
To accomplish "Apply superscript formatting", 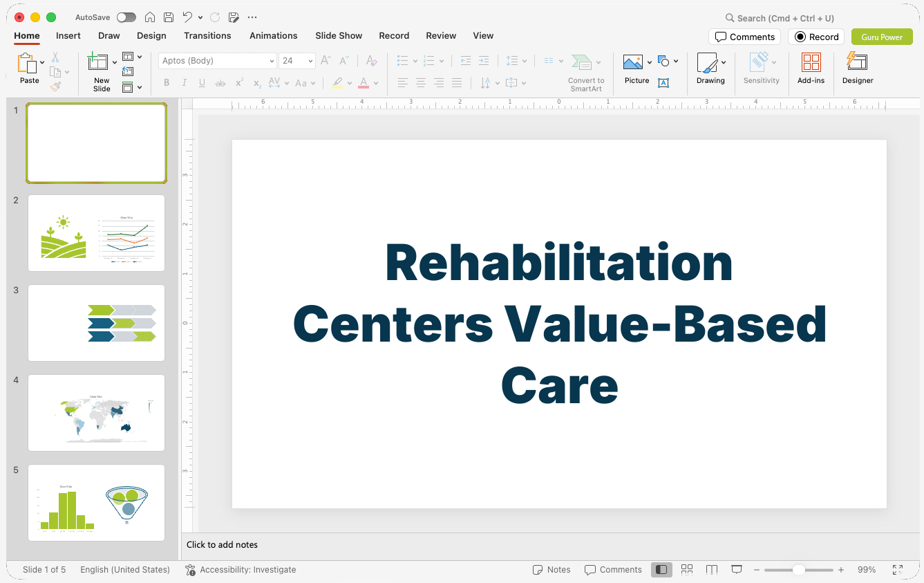I will coord(239,83).
